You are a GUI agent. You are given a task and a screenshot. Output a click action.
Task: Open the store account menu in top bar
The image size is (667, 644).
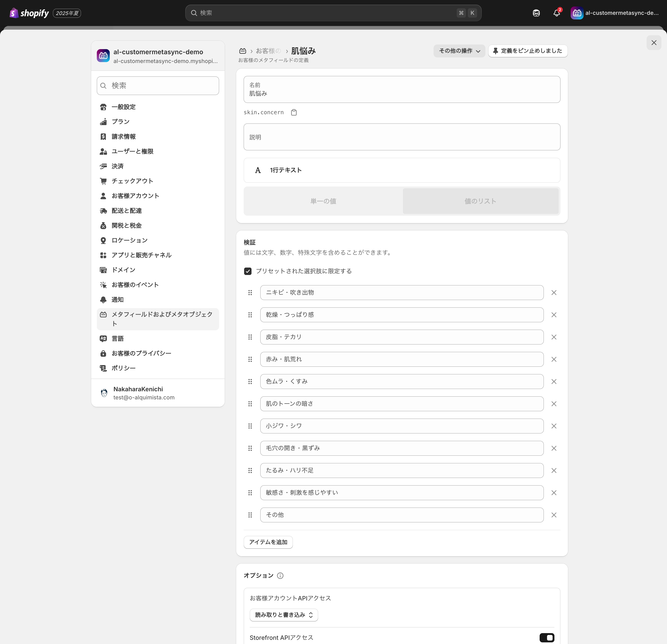[x=615, y=13]
